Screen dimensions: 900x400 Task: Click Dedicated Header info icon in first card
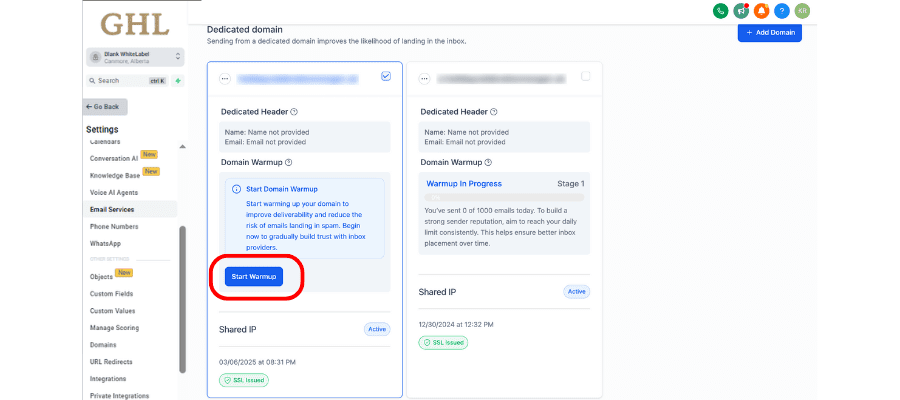(x=294, y=112)
